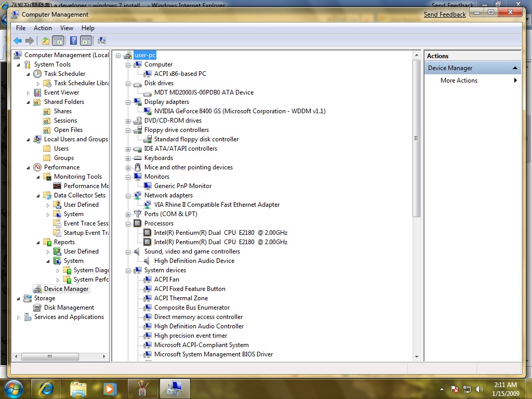The height and width of the screenshot is (399, 532).
Task: Click the network tray icon
Action: pyautogui.click(x=467, y=389)
